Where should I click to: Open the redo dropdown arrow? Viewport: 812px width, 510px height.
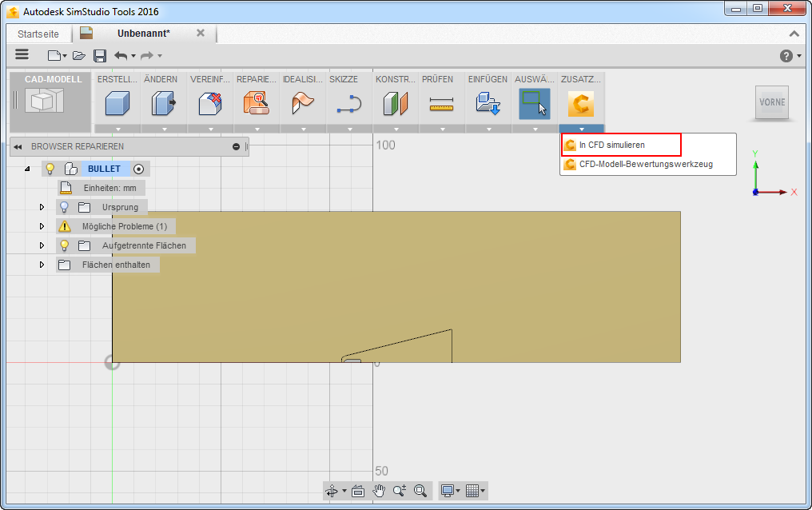160,56
